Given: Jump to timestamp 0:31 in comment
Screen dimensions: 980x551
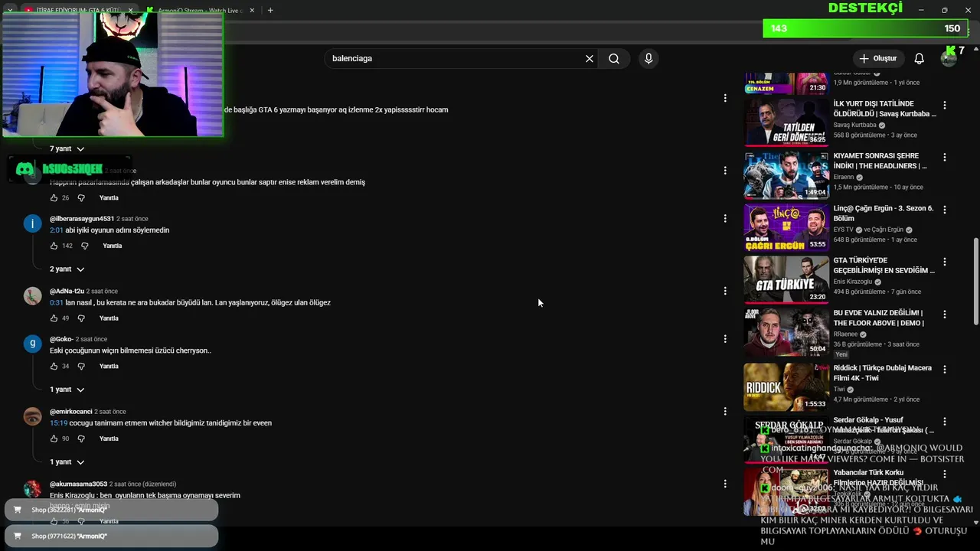Looking at the screenshot, I should click(x=57, y=303).
